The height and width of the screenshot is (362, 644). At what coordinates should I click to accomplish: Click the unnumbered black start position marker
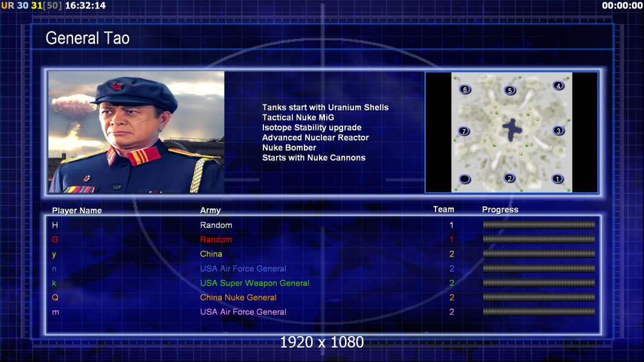click(x=465, y=179)
